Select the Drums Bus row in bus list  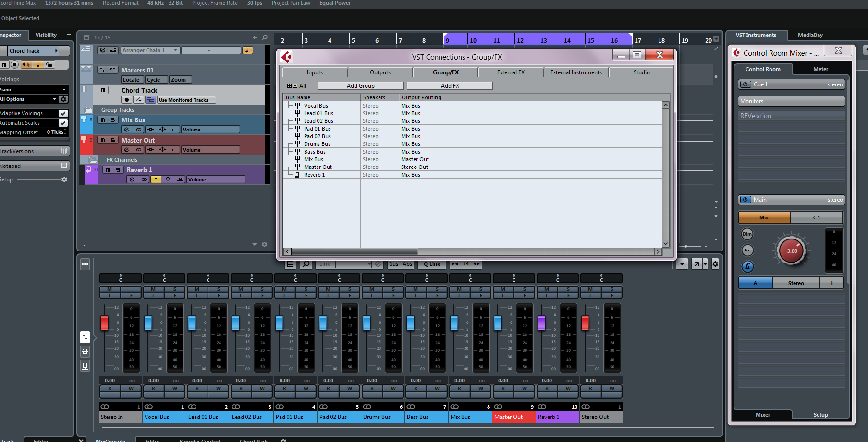pyautogui.click(x=473, y=144)
